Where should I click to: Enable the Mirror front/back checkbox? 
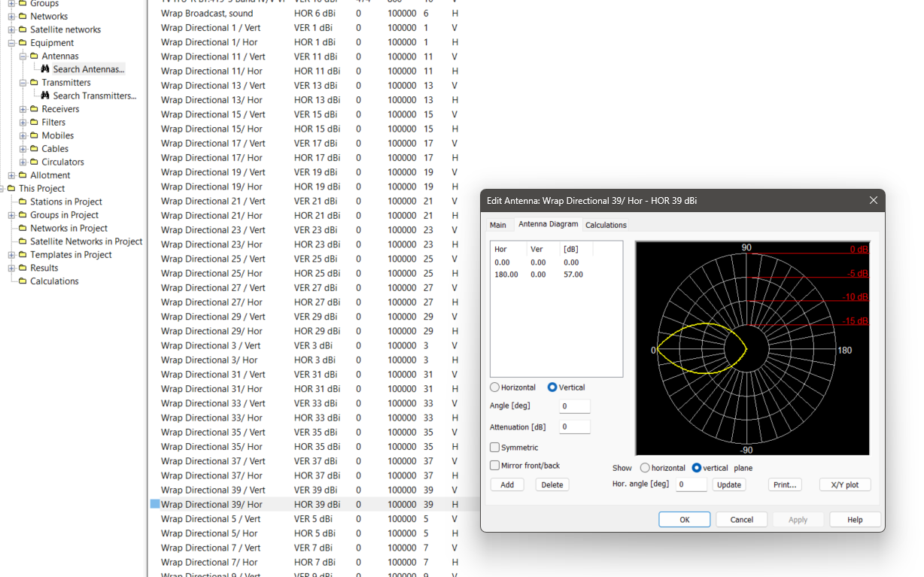(x=494, y=466)
